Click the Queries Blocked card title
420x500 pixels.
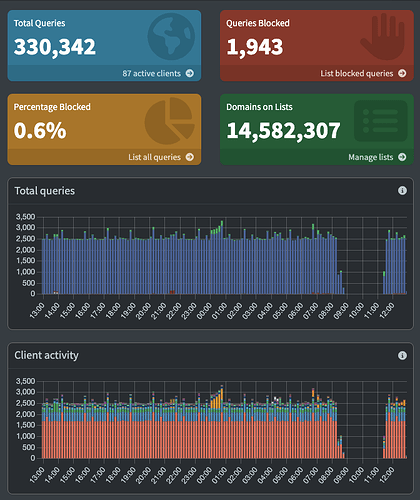258,23
